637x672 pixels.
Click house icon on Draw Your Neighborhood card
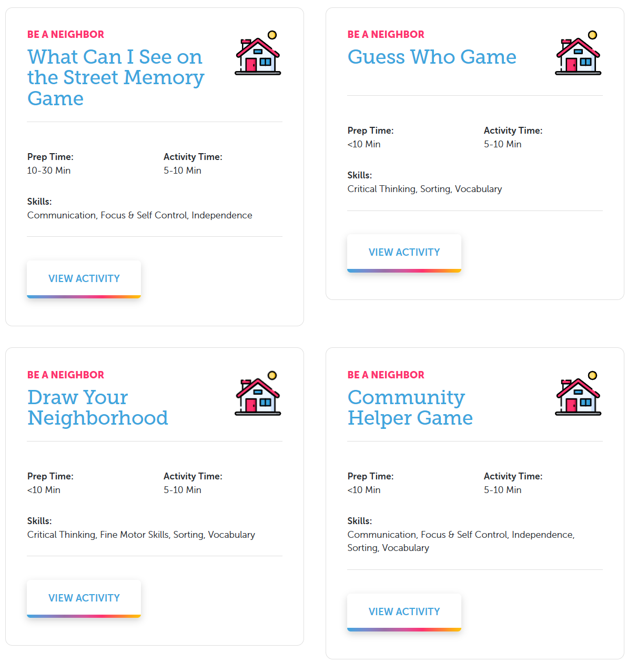click(x=258, y=394)
